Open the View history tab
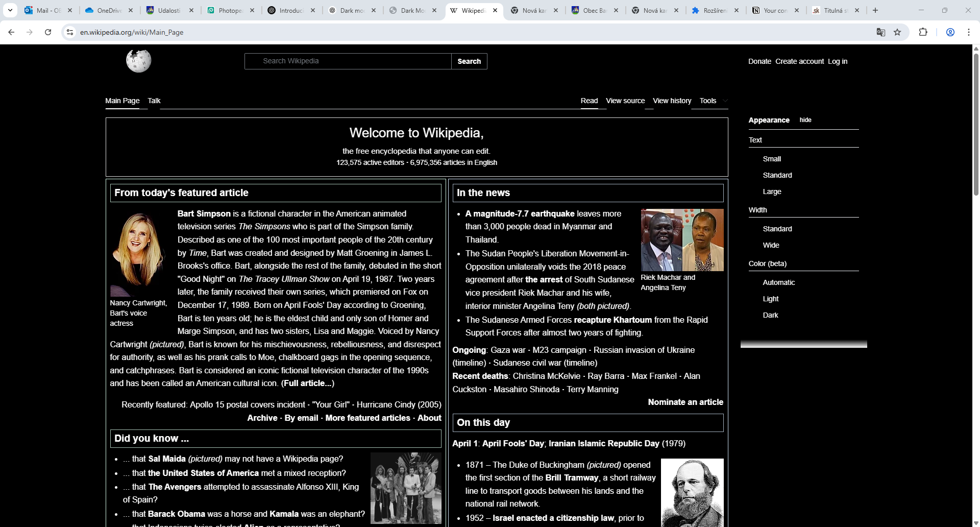 [672, 101]
